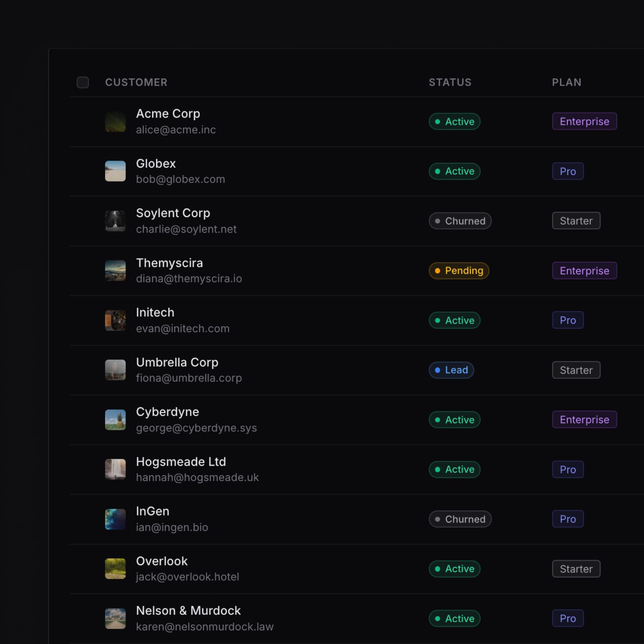Click the Pro plan tag for Globex
This screenshot has width=644, height=644.
tap(568, 171)
